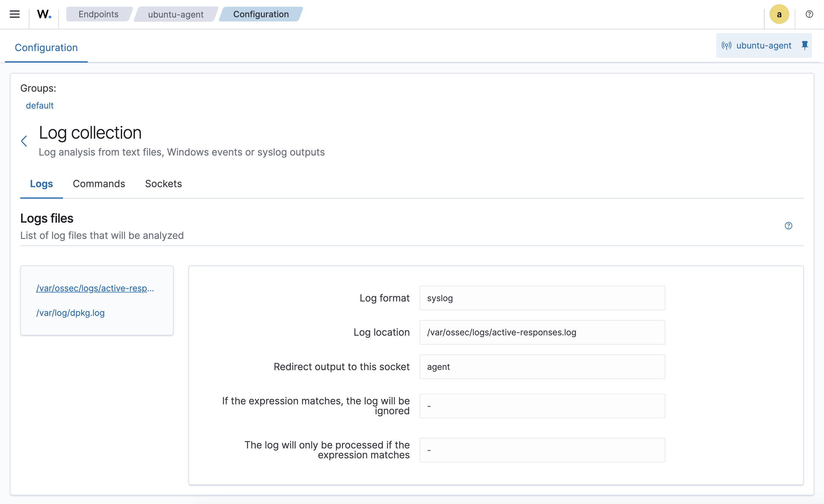Click the antenna icon next to ubuntu-agent
The width and height of the screenshot is (824, 504).
coord(727,45)
